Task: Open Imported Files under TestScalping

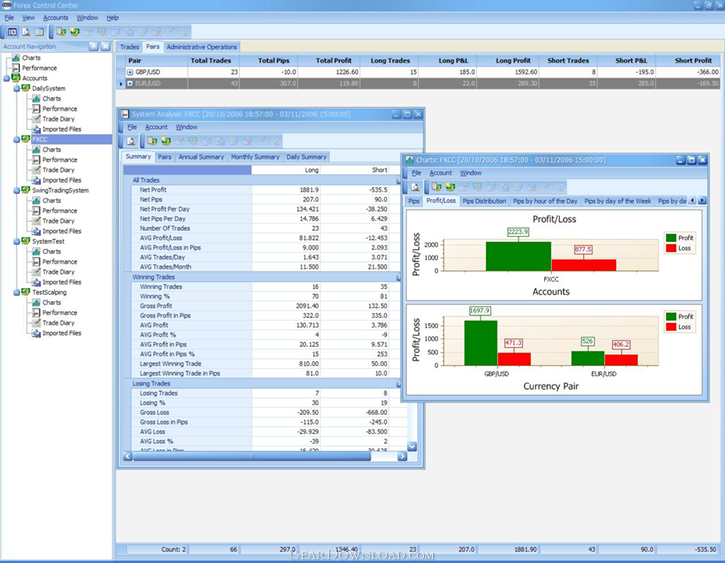Action: click(61, 333)
